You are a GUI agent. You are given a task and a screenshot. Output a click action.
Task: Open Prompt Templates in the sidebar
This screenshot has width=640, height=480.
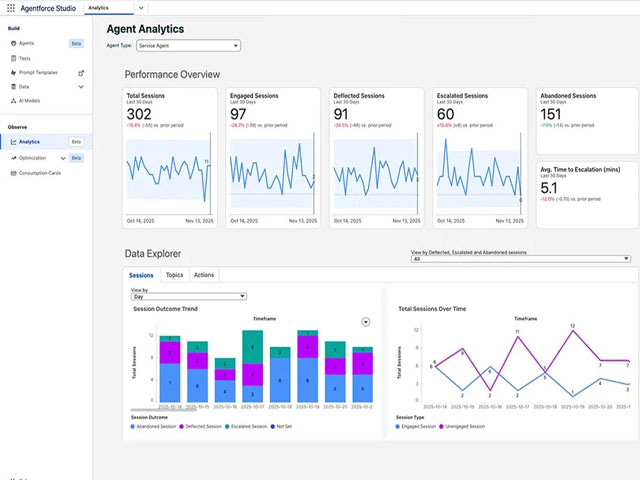click(38, 73)
